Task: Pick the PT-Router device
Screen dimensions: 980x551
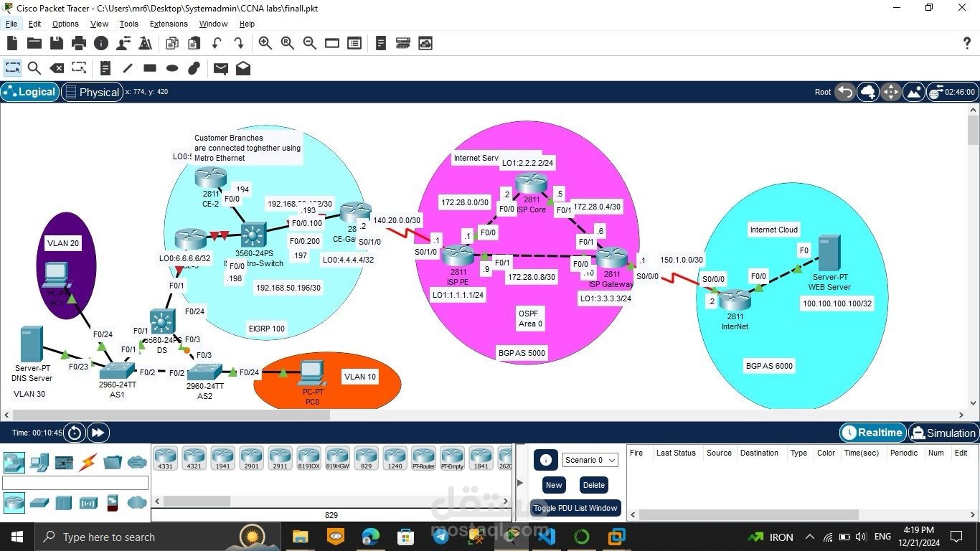Action: [x=423, y=458]
